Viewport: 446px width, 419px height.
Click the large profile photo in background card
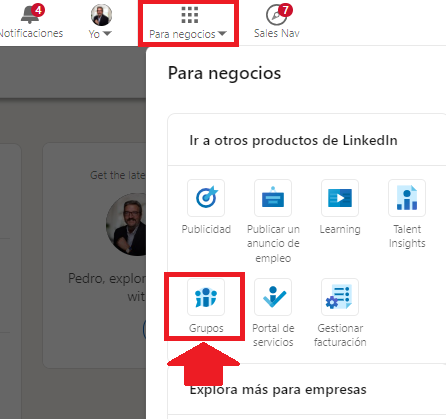coord(126,224)
